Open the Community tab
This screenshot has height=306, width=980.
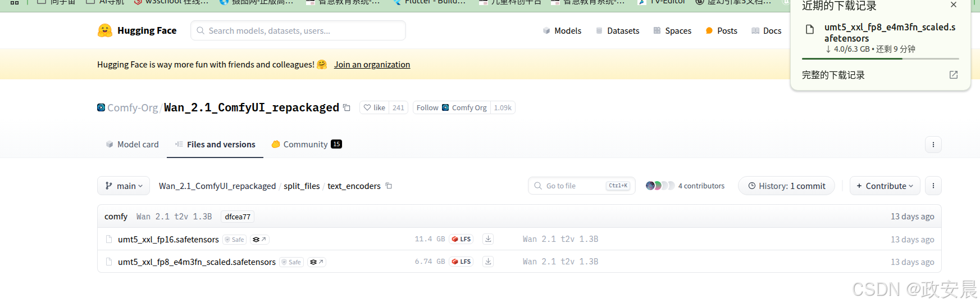point(307,144)
